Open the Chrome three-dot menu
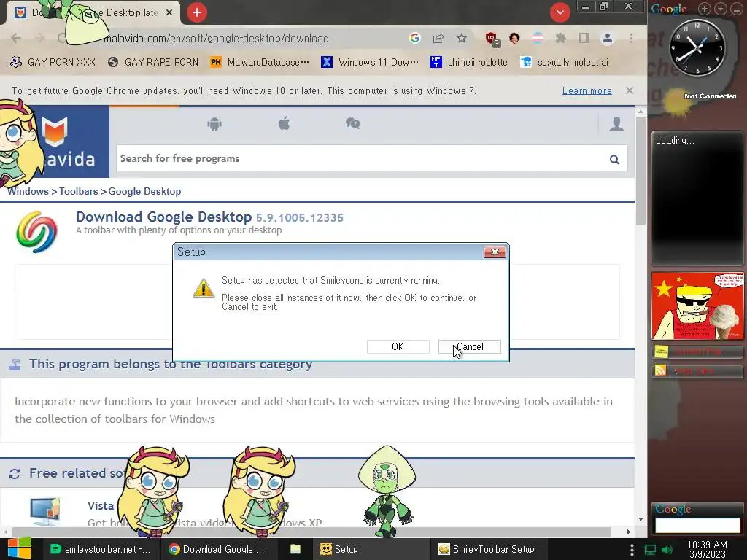 coord(631,38)
